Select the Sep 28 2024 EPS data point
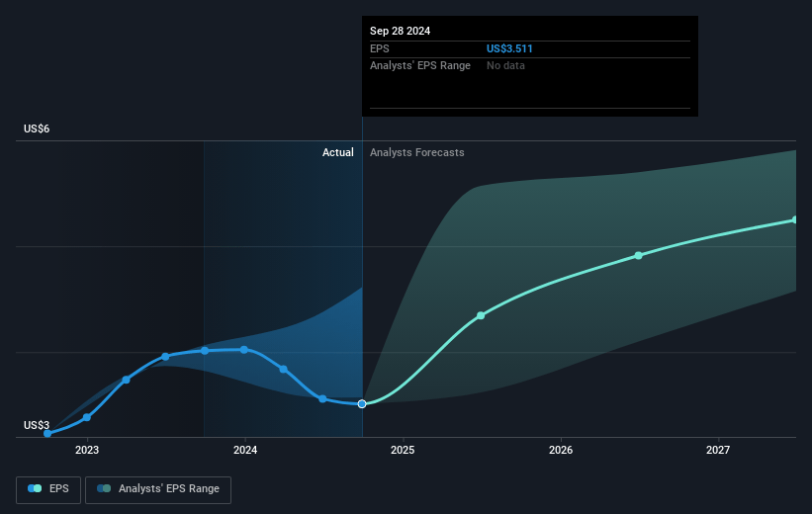 362,403
